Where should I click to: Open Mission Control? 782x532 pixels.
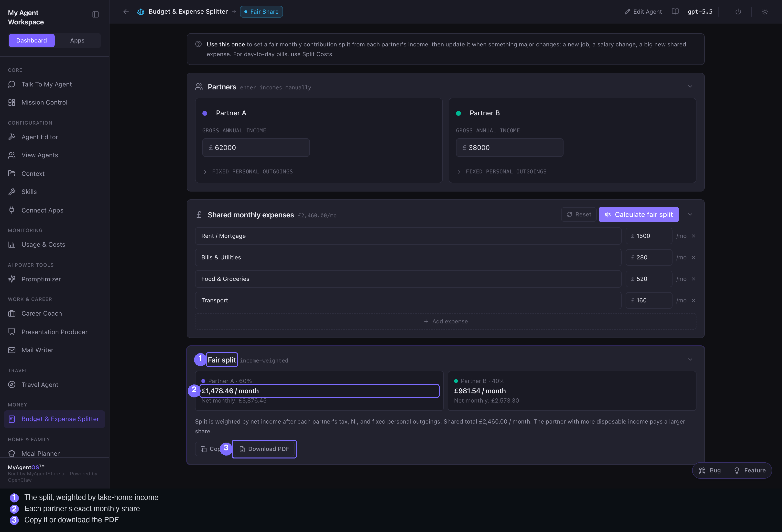[x=44, y=102]
